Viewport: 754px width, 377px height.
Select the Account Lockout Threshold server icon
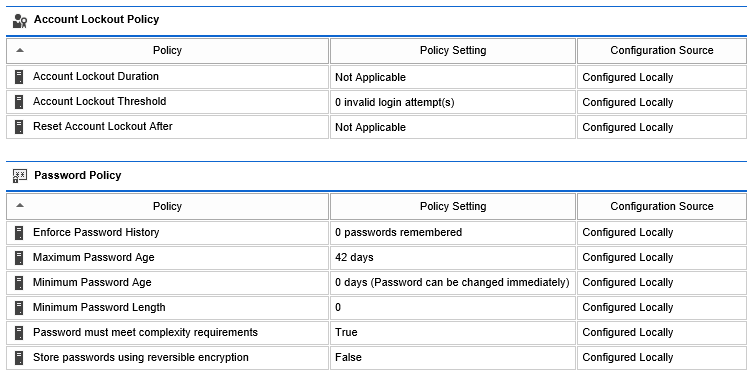pyautogui.click(x=19, y=102)
